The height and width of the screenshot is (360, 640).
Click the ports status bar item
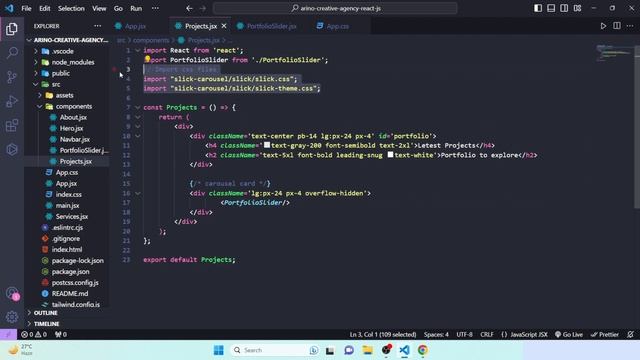pos(60,334)
